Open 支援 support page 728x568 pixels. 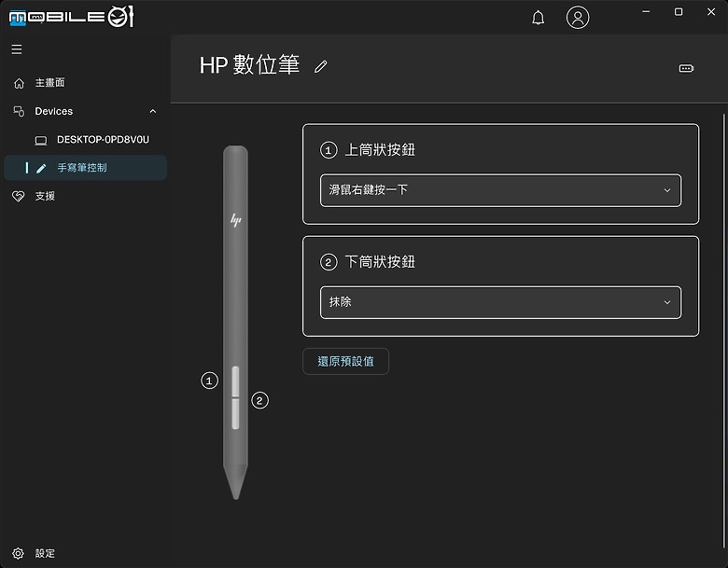coord(45,196)
